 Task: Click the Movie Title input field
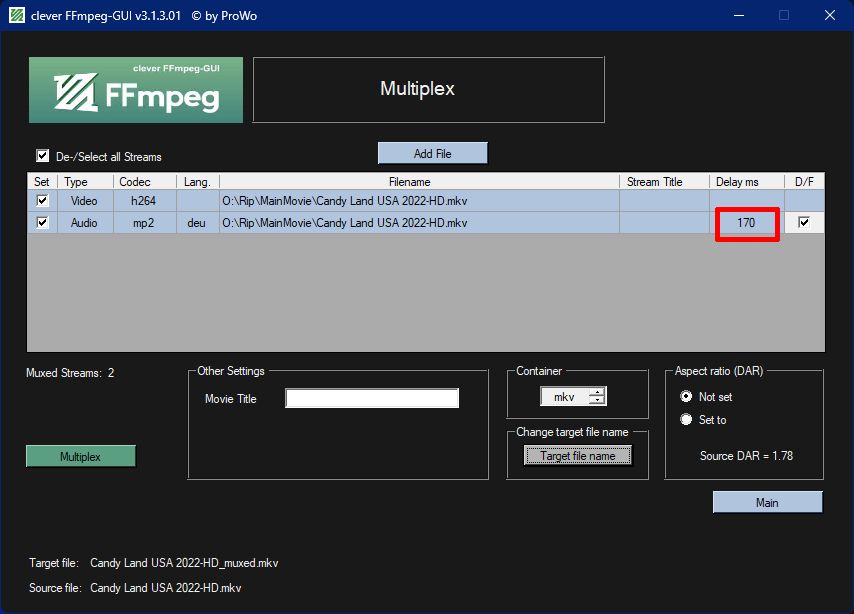(x=372, y=398)
